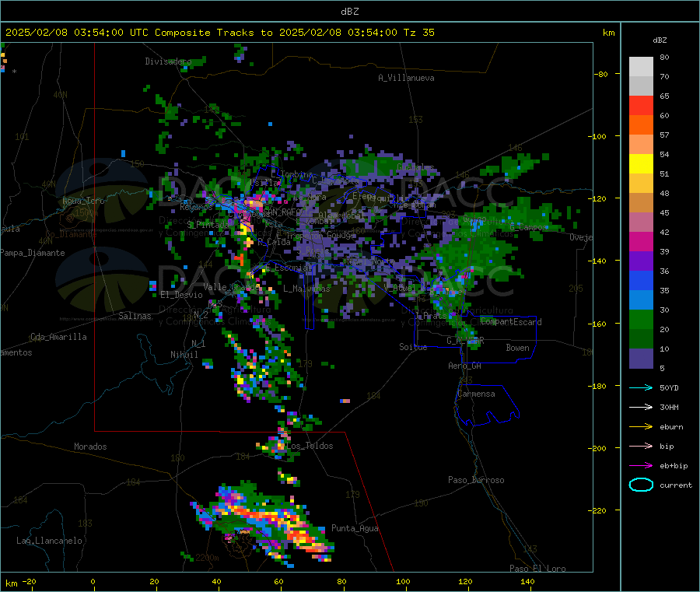The image size is (700, 592).
Task: Click the Salinas map label
Action: (x=135, y=316)
